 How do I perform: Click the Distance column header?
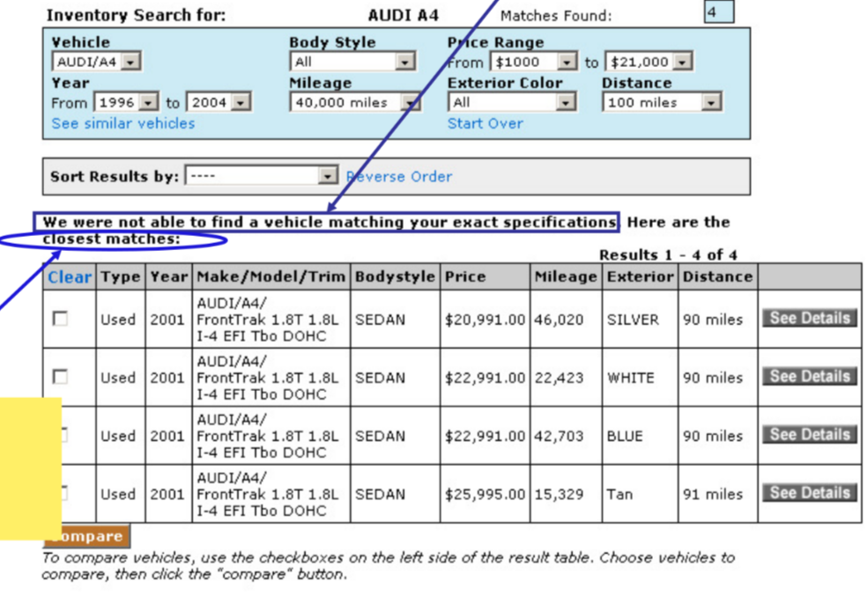[717, 276]
